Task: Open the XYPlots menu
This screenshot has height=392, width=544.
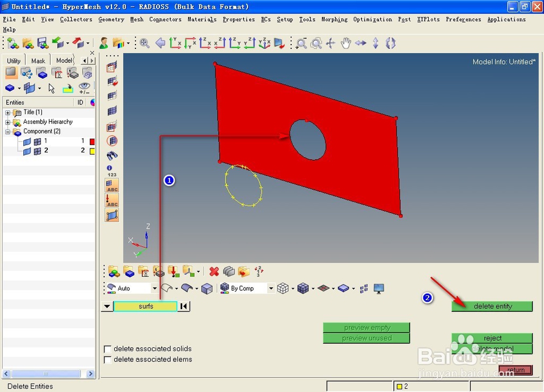Action: pos(428,20)
